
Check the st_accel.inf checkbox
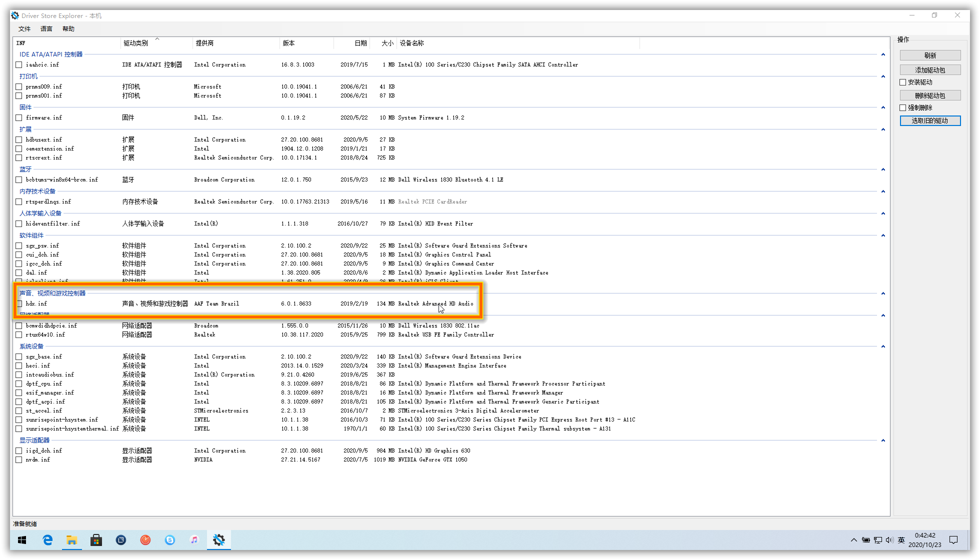click(x=19, y=411)
